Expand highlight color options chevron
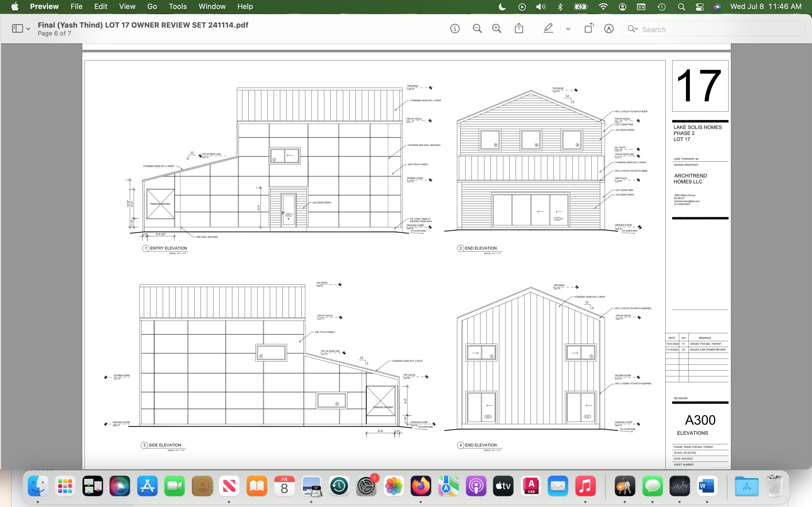The image size is (812, 507). click(568, 29)
